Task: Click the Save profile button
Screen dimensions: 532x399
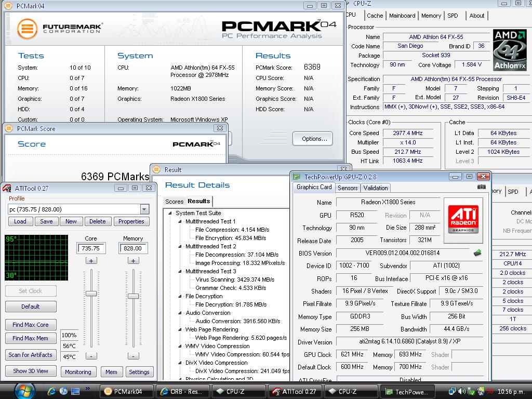Action: [46, 221]
